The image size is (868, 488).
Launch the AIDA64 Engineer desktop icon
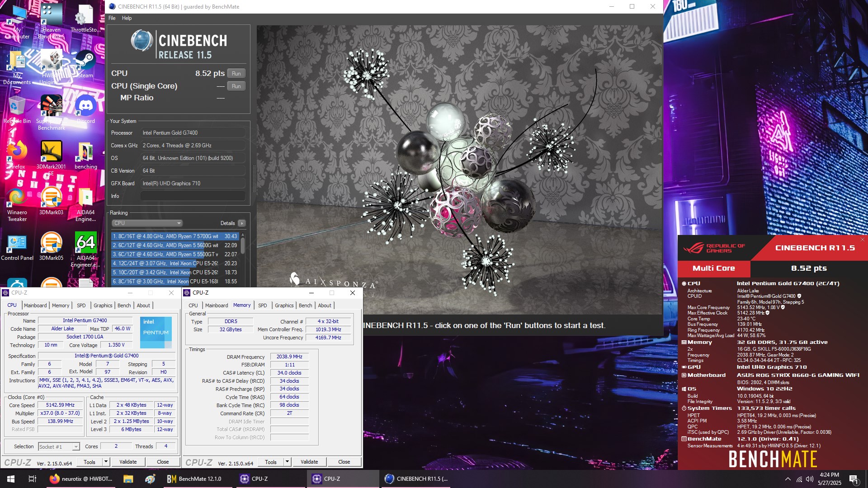[x=85, y=249]
